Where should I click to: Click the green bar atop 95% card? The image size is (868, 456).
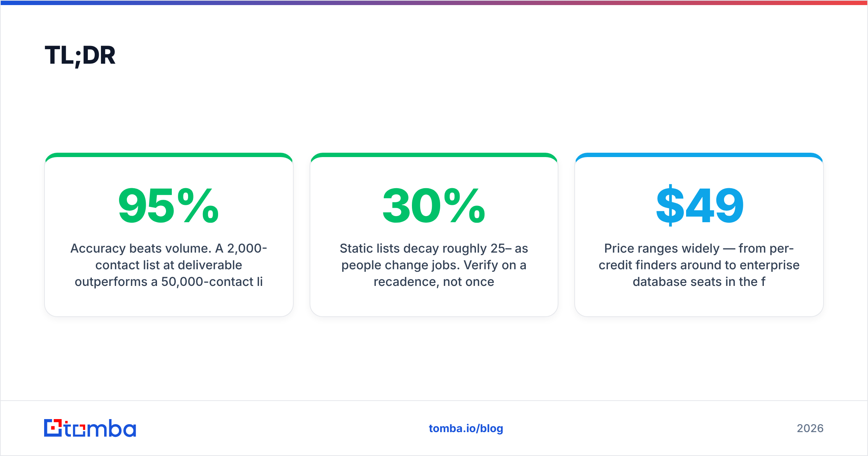[169, 155]
